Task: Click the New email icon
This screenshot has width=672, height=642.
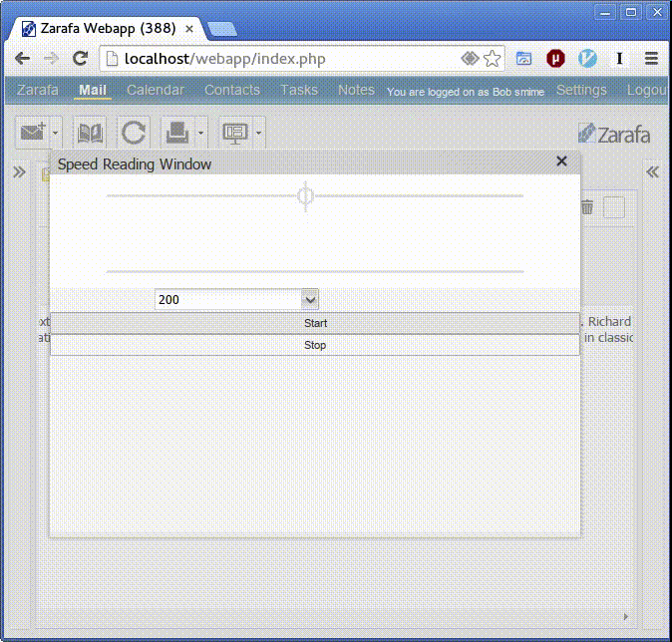Action: 33,132
